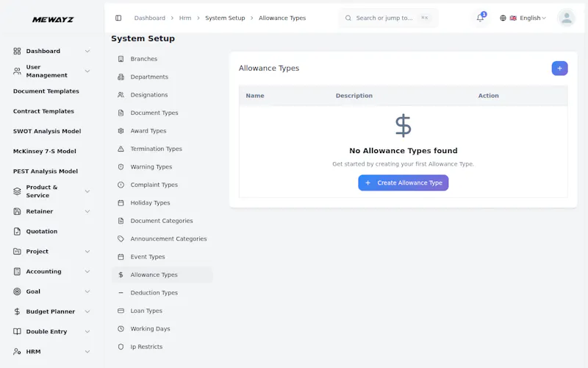Click the Product & Service layers icon
The height and width of the screenshot is (368, 588).
click(17, 191)
